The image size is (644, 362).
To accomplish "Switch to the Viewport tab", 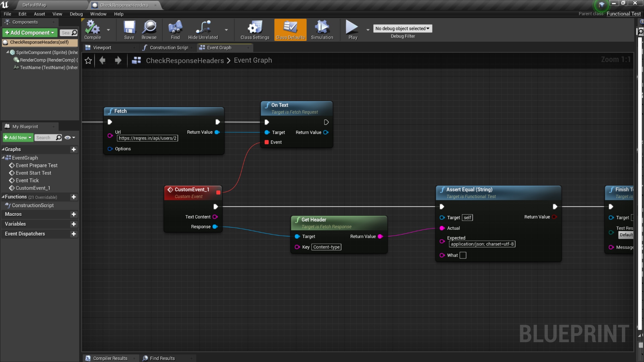I will tap(102, 48).
